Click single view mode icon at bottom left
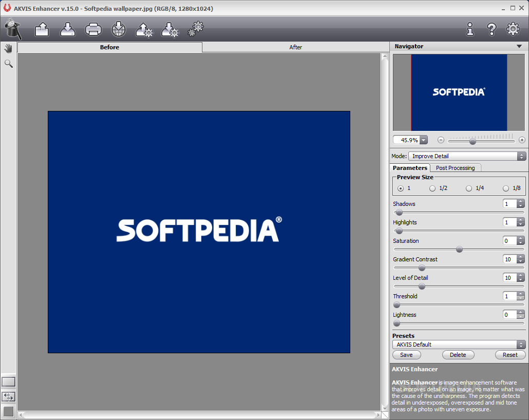Screen dimensions: 529x420 8,382
